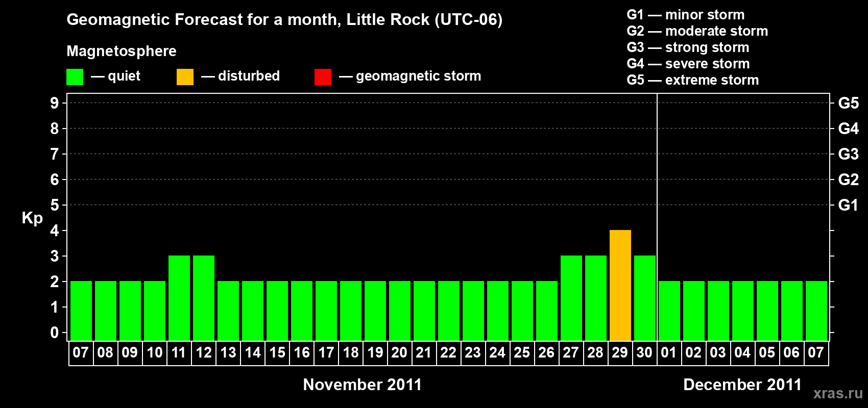Click the date label 23 on axis

(473, 353)
